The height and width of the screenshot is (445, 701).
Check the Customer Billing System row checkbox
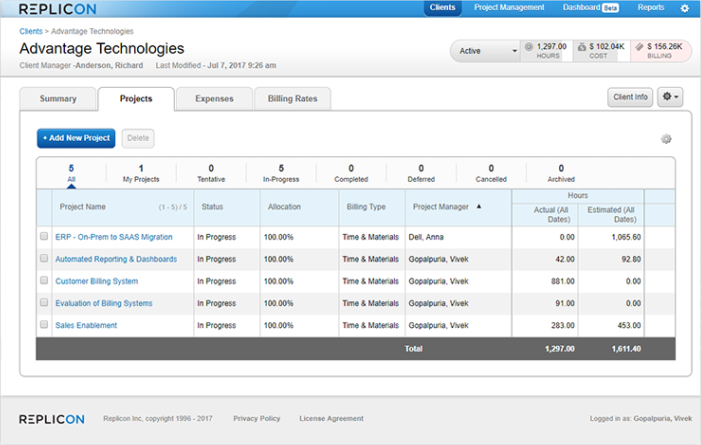[x=44, y=280]
